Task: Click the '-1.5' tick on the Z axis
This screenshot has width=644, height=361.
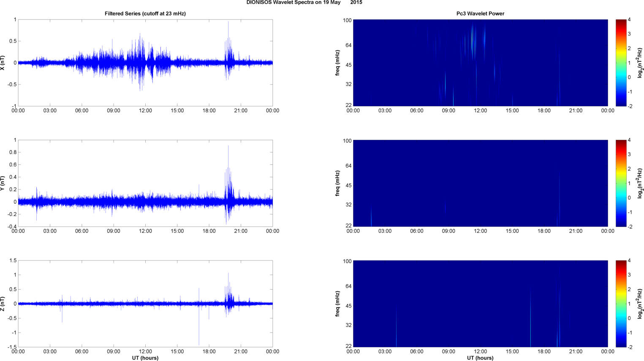Action: click(12, 347)
